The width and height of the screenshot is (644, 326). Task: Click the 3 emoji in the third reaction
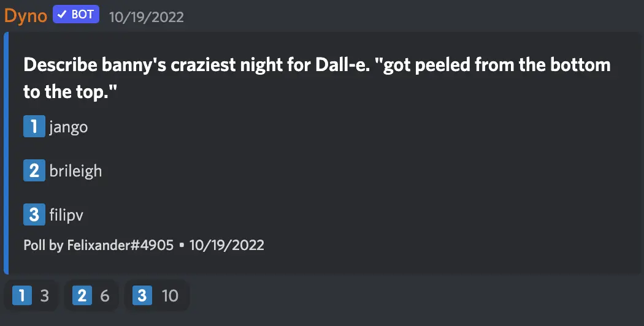(x=142, y=296)
